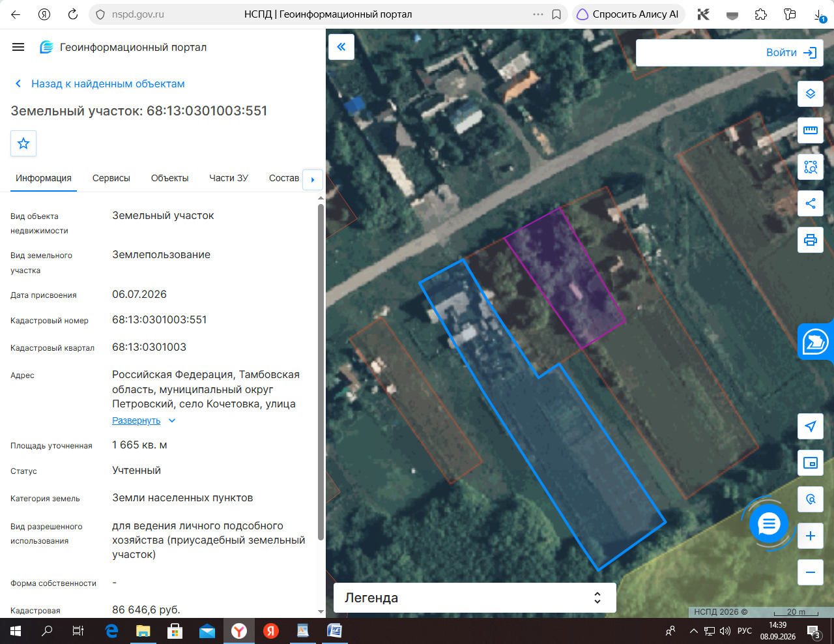This screenshot has height=644, width=834.
Task: Print the map with printer icon
Action: (x=811, y=240)
